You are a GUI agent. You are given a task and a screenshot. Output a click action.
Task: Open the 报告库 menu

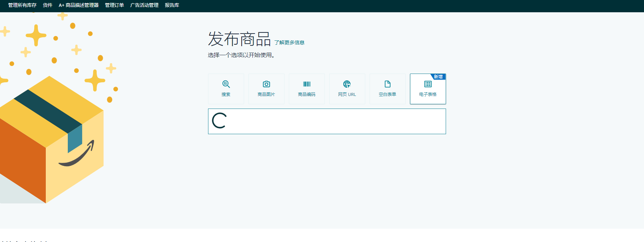pyautogui.click(x=172, y=5)
